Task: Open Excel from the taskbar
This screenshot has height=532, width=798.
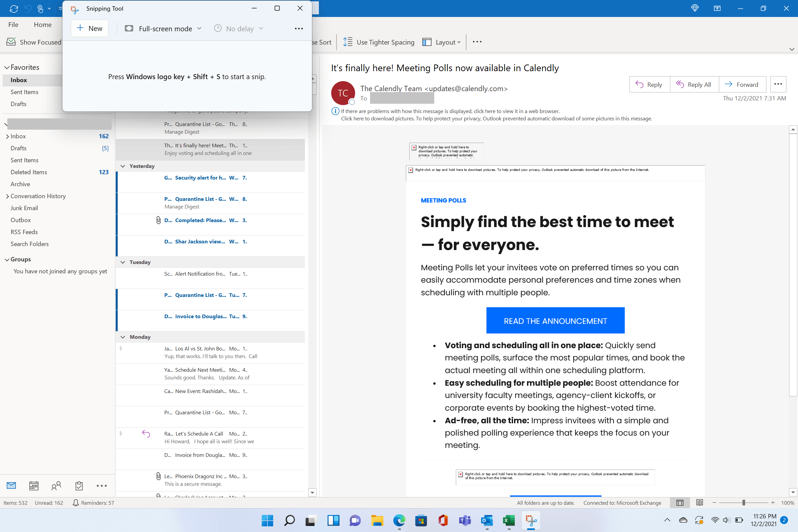Action: pos(509,520)
